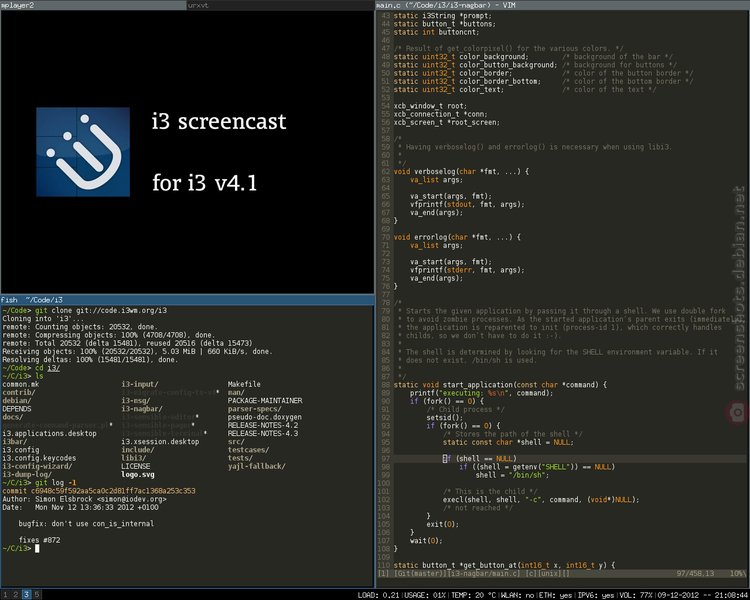Click the 97/458,13 position in vim status line

pos(695,573)
